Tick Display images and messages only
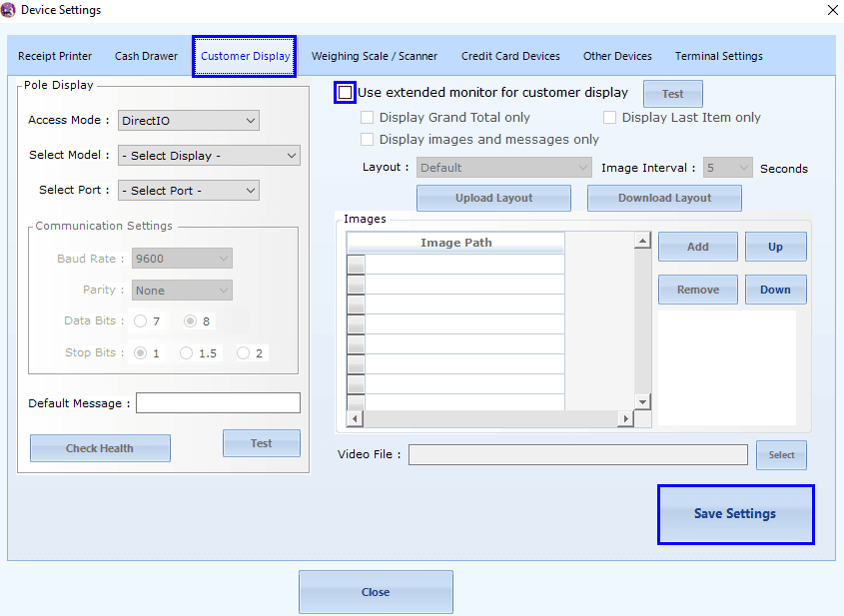Image resolution: width=844 pixels, height=616 pixels. pyautogui.click(x=368, y=140)
